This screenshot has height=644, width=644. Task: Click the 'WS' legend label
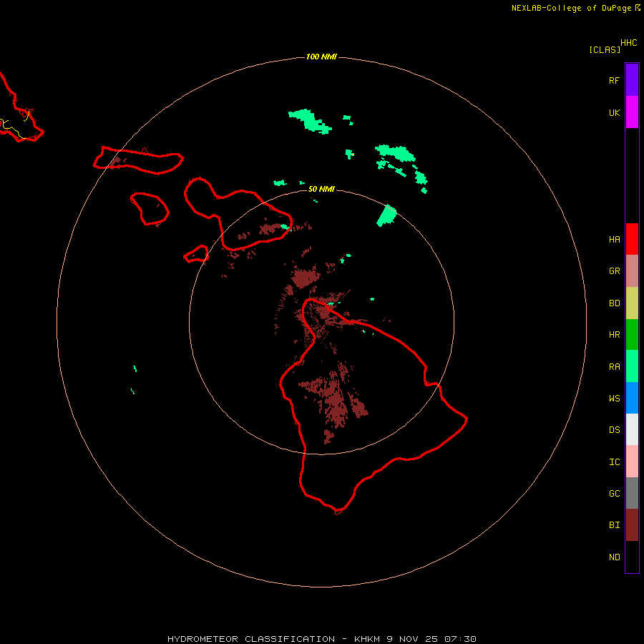pyautogui.click(x=614, y=398)
